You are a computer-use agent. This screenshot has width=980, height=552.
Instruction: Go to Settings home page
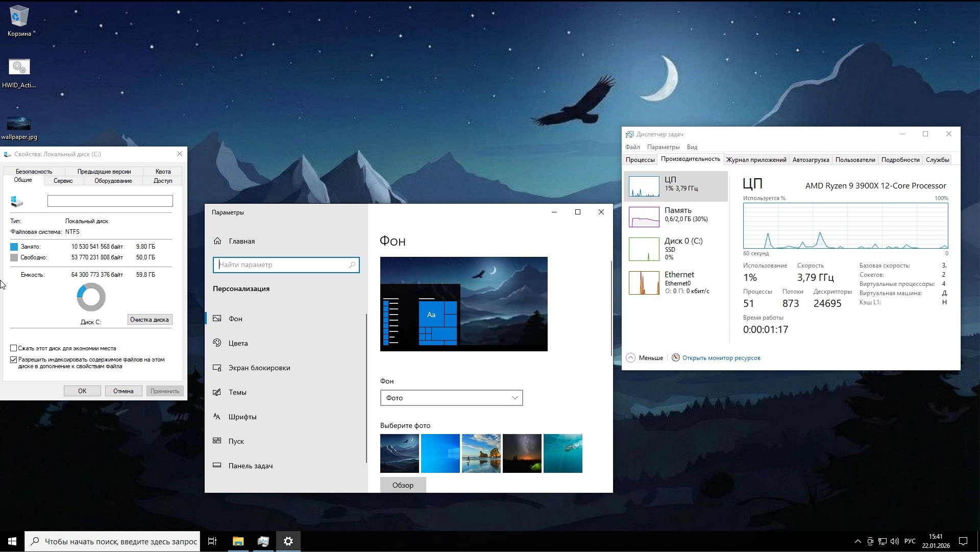(241, 241)
